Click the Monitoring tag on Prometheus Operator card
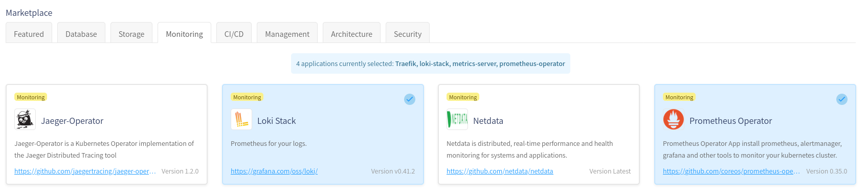Viewport: 868px width, 194px height. pyautogui.click(x=679, y=97)
